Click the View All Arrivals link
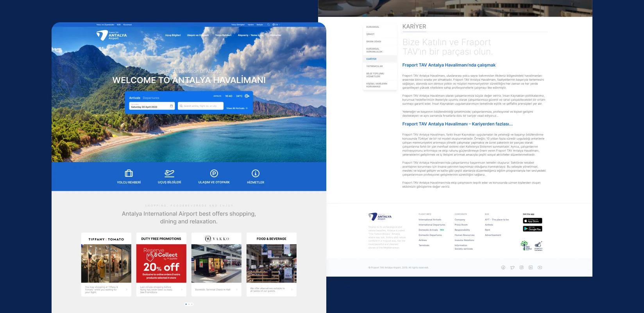644x313 pixels. (x=237, y=108)
